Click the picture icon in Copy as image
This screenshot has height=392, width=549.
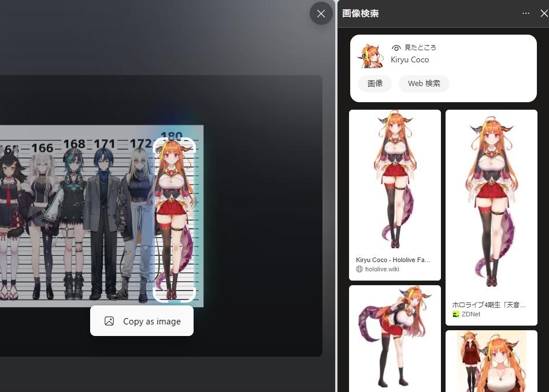click(109, 322)
